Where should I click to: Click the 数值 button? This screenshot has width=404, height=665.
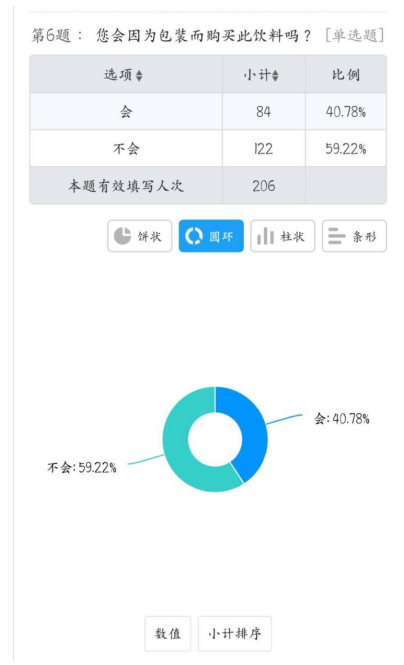tap(167, 633)
